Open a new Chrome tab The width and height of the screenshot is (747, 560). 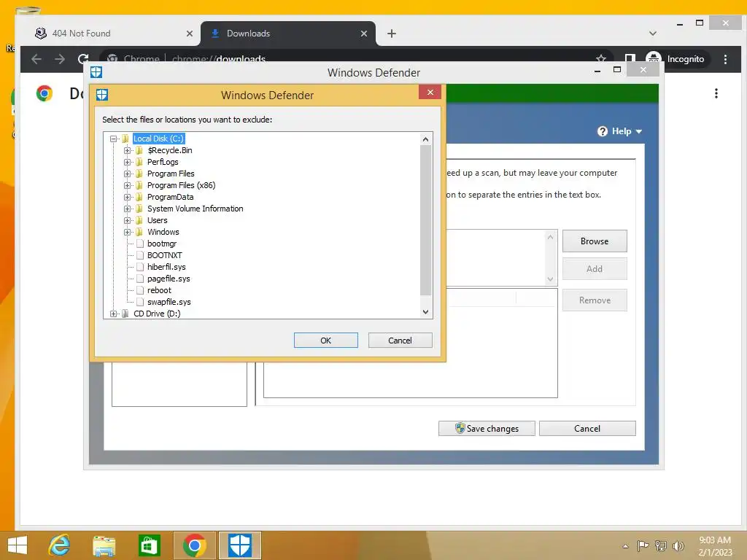click(392, 34)
